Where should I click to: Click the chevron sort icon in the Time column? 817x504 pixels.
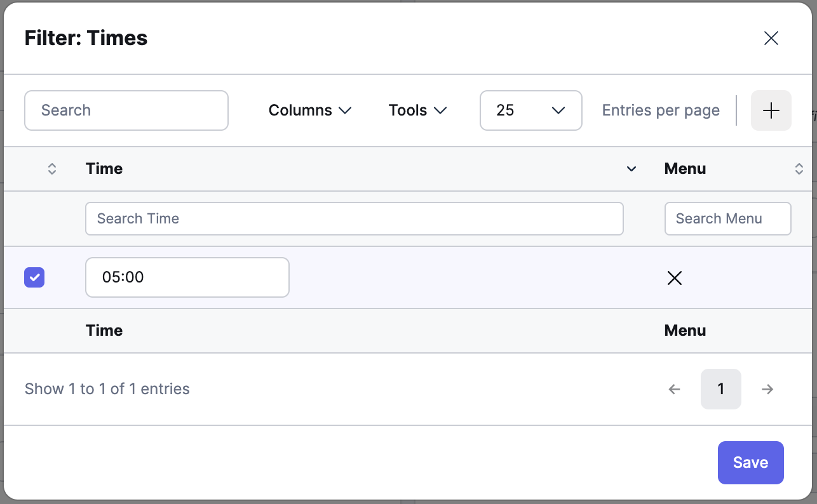tap(631, 169)
